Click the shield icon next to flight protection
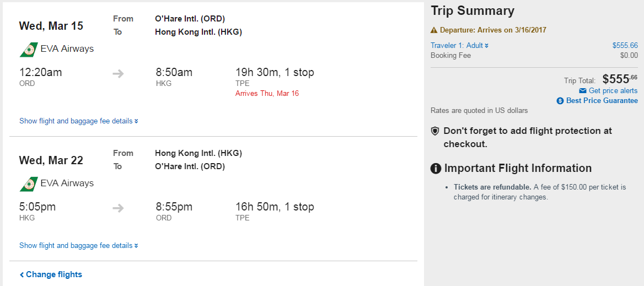The width and height of the screenshot is (644, 286). pyautogui.click(x=435, y=131)
